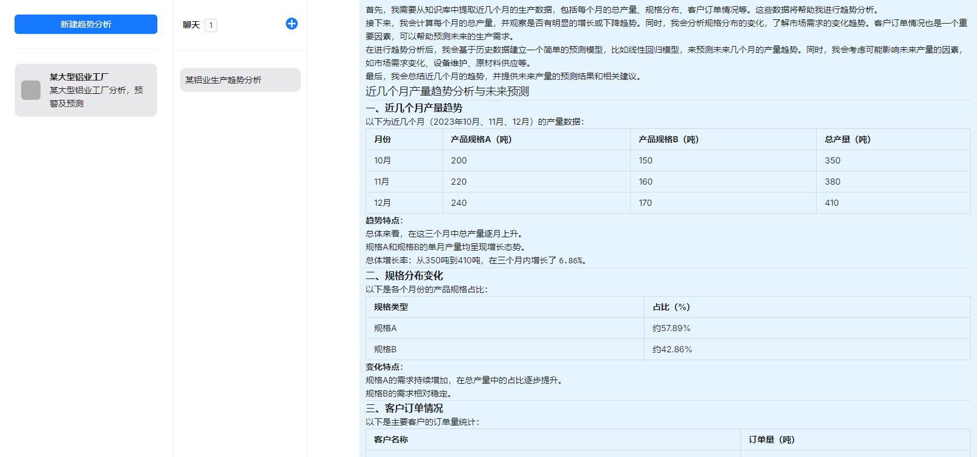The width and height of the screenshot is (980, 457).
Task: Click the 12月 row total value 410
Action: [x=832, y=203]
